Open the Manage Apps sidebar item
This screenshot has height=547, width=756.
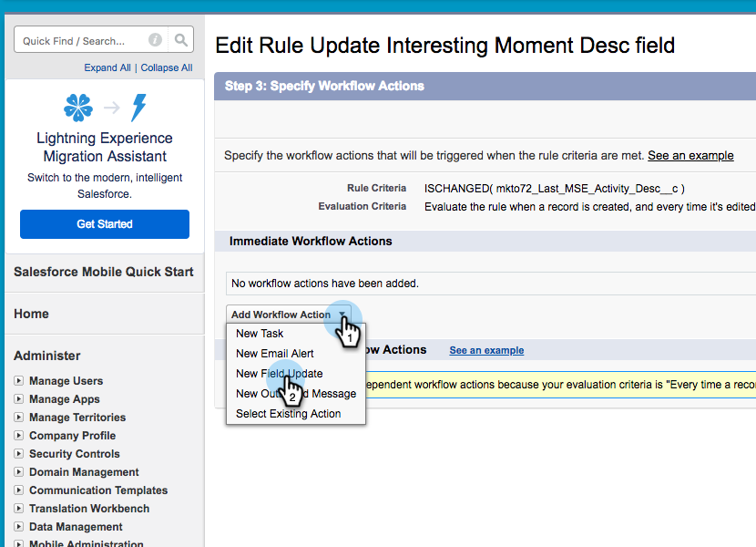pos(64,399)
